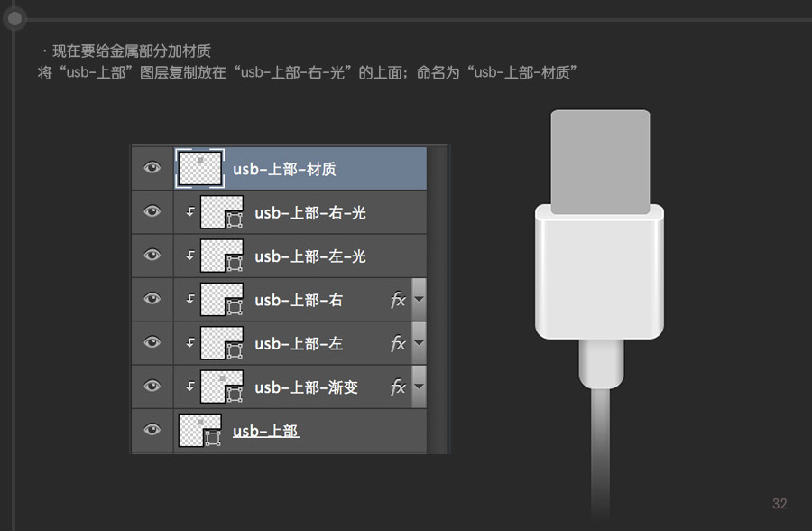This screenshot has height=531, width=812.
Task: Click the white USB connector body
Action: coord(599,272)
